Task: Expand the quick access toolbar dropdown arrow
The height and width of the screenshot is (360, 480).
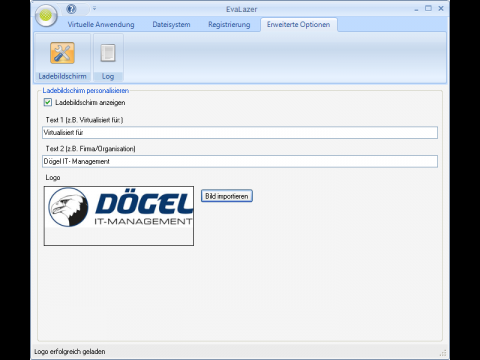Action: click(x=94, y=8)
